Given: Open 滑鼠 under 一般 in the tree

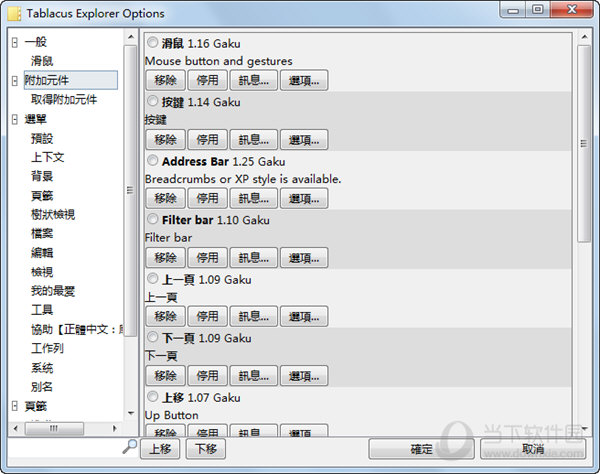Looking at the screenshot, I should 42,61.
